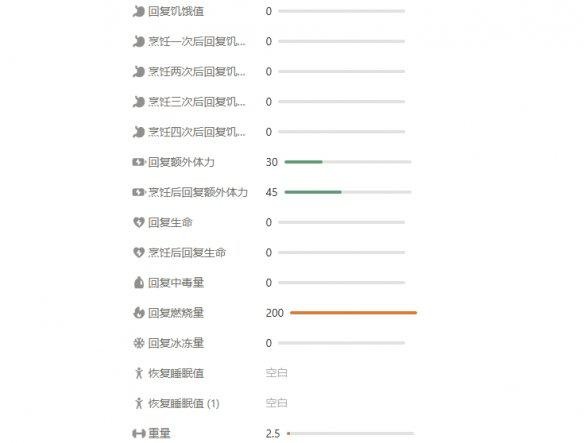Click the poison bottle icon beside 回复中毒量

click(x=139, y=283)
